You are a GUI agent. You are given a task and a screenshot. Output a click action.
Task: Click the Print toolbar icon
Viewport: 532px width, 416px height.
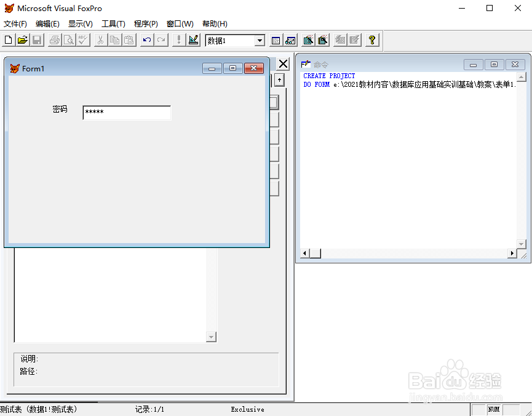(54, 40)
